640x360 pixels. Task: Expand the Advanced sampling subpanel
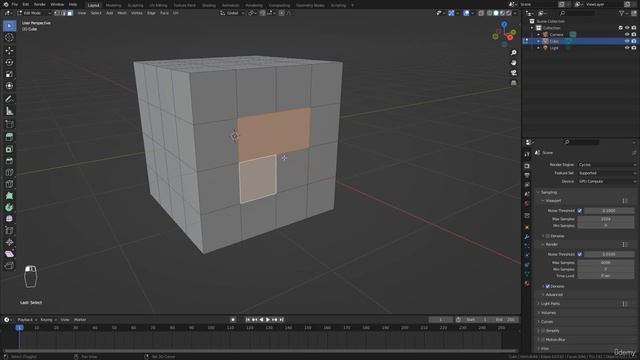point(553,295)
